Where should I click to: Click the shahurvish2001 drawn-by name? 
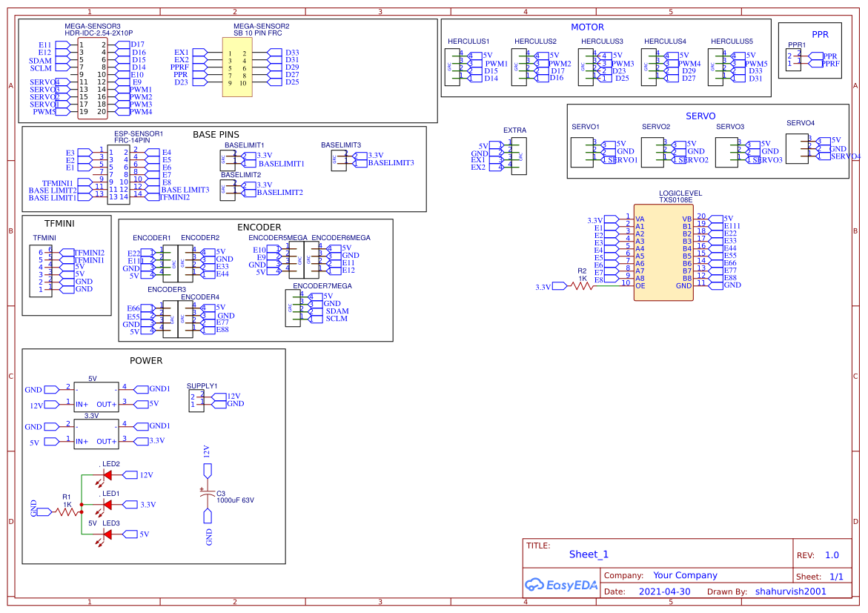[x=790, y=592]
